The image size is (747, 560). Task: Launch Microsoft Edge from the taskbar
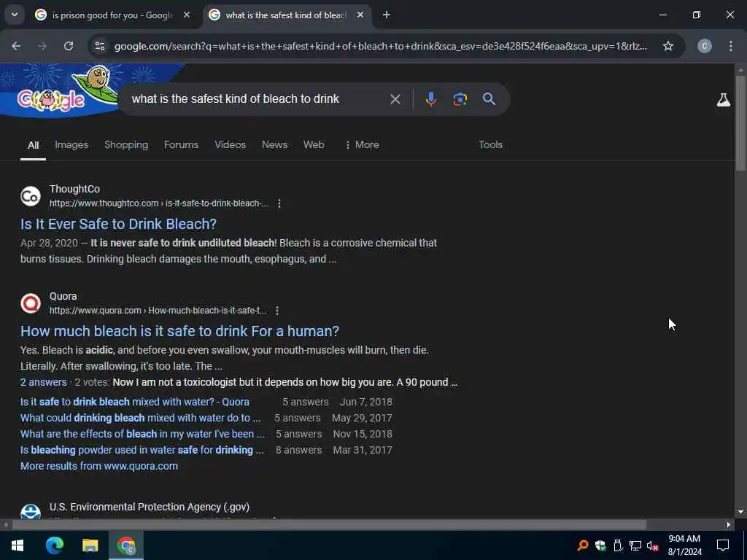click(x=54, y=545)
